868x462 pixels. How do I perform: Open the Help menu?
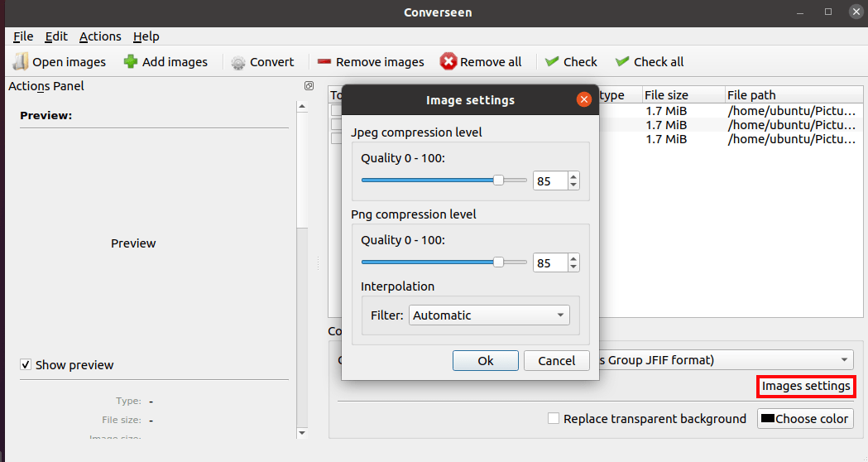coord(146,36)
